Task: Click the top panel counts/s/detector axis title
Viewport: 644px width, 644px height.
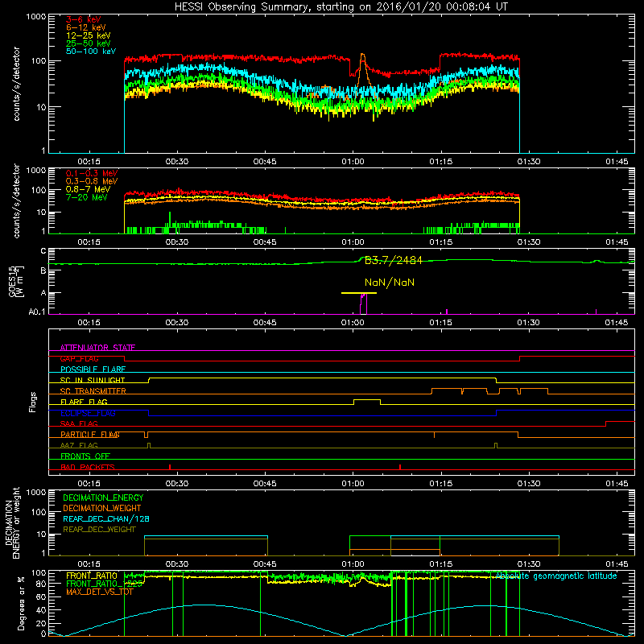Action: (16, 84)
